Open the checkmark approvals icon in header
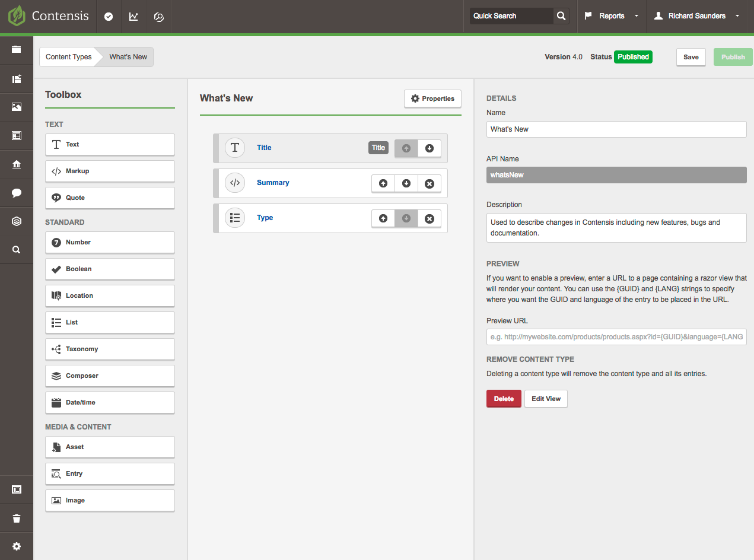The image size is (754, 560). pos(109,17)
